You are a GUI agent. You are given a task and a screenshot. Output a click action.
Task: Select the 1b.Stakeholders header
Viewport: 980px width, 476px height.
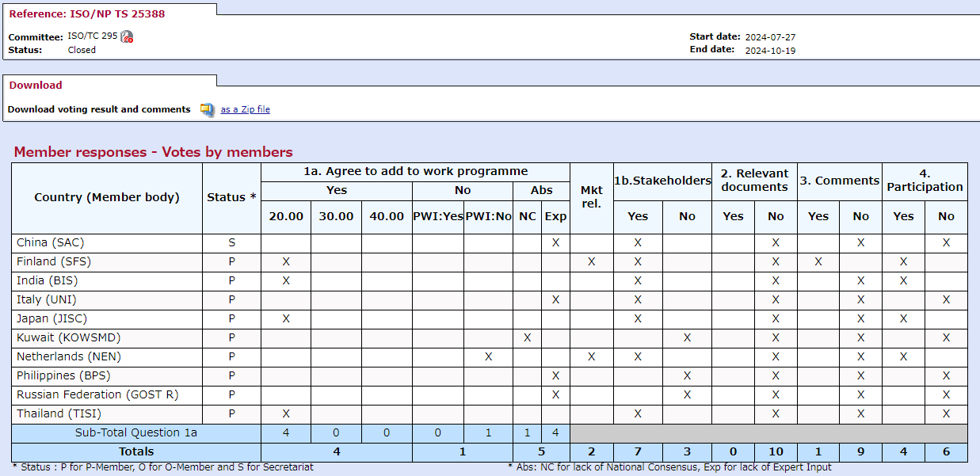click(x=662, y=181)
